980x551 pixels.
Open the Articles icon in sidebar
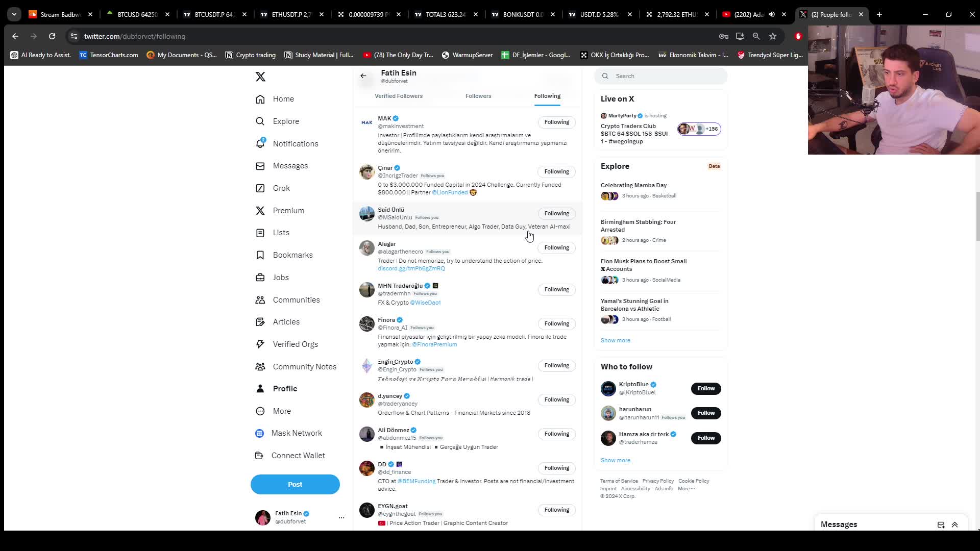(x=260, y=322)
